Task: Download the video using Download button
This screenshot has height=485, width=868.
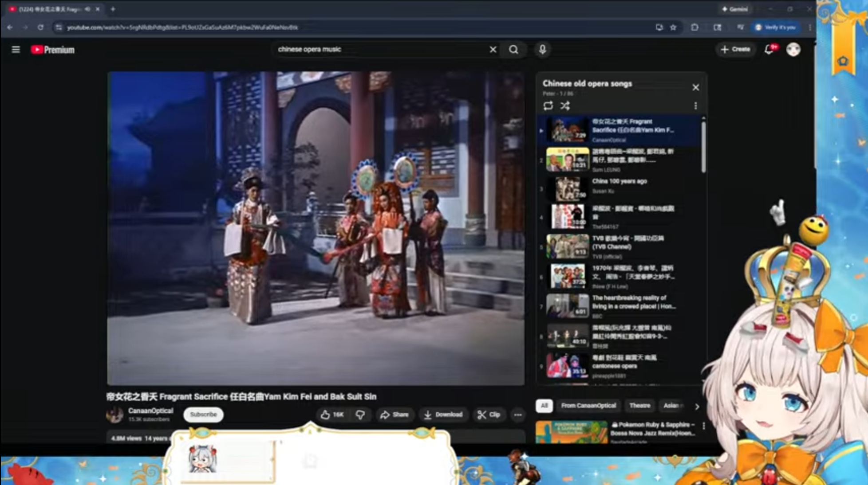Action: pyautogui.click(x=443, y=415)
